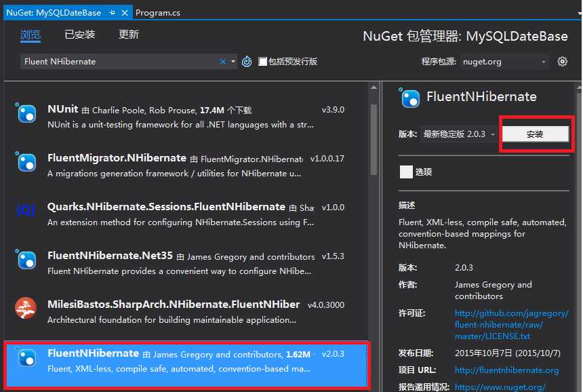
Task: Click the release date 2015年10月7日 value
Action: (x=508, y=353)
